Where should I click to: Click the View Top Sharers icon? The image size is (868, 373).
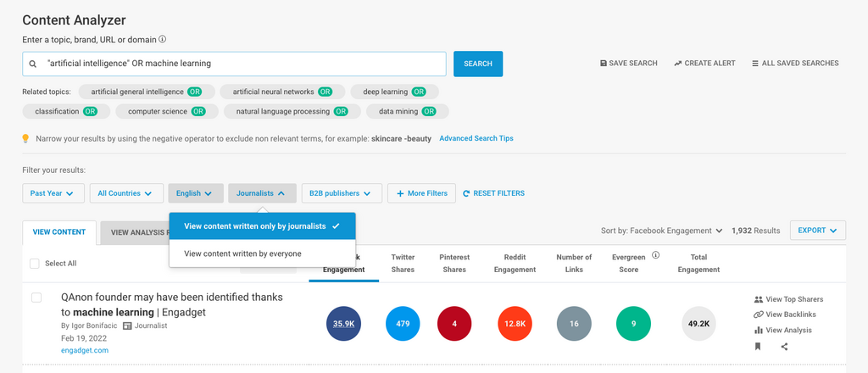click(x=758, y=299)
